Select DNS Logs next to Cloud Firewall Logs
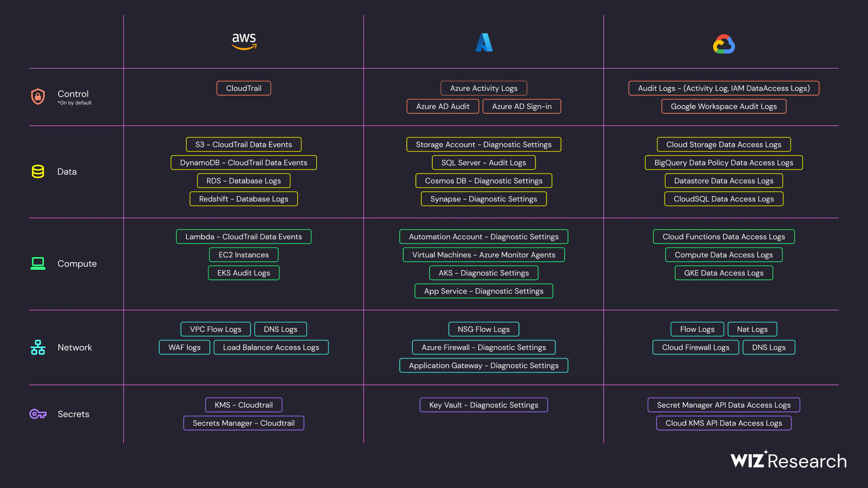The width and height of the screenshot is (868, 488). click(x=769, y=347)
